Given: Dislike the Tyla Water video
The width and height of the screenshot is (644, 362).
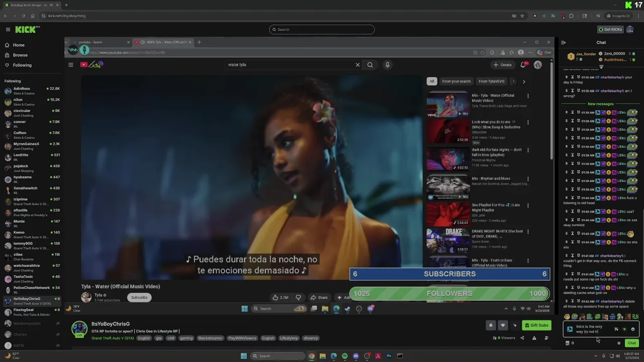Looking at the screenshot, I should tap(298, 297).
